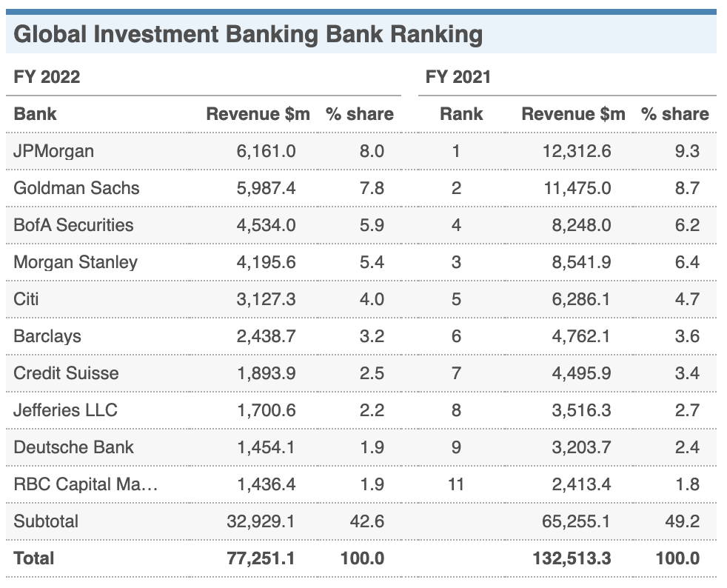Screen dimensions: 727x588
Task: Open the BofA Securities entry
Action: pyautogui.click(x=73, y=225)
